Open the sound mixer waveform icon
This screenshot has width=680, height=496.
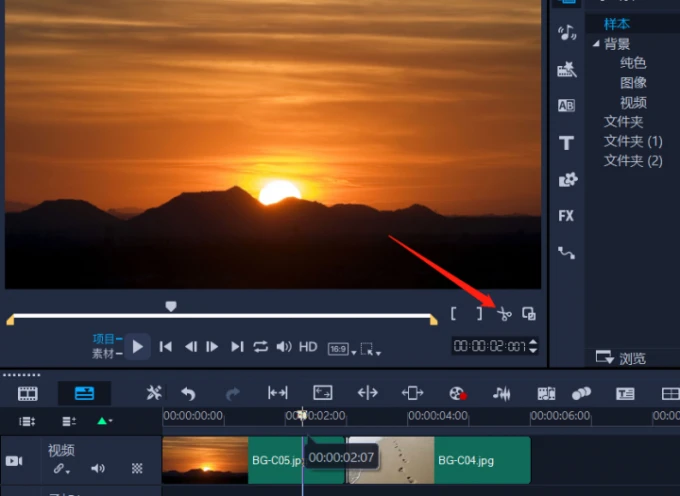[x=502, y=393]
